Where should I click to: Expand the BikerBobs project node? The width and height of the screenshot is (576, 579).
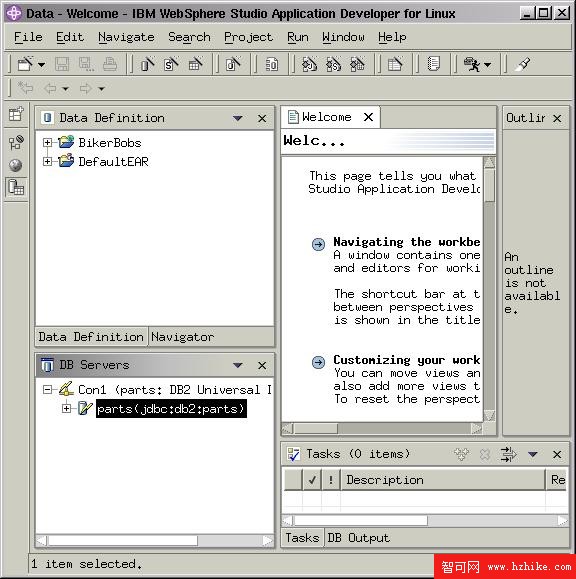tap(47, 142)
